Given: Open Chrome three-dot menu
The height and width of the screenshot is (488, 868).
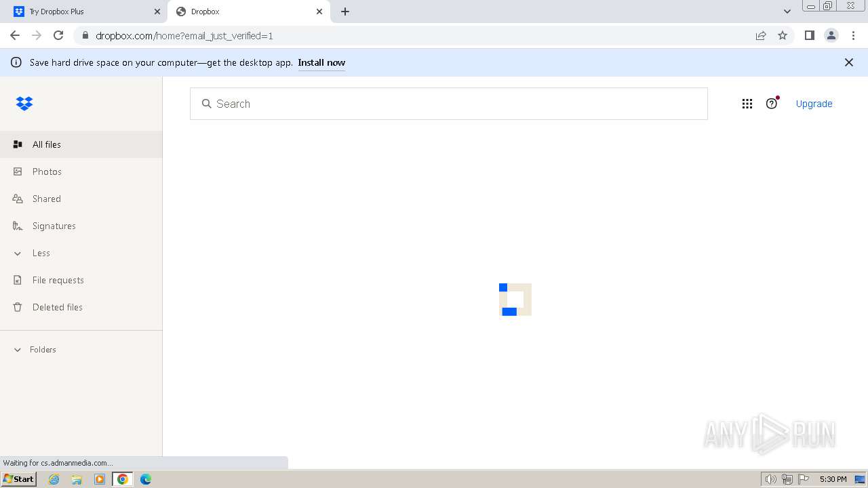Looking at the screenshot, I should pyautogui.click(x=853, y=35).
